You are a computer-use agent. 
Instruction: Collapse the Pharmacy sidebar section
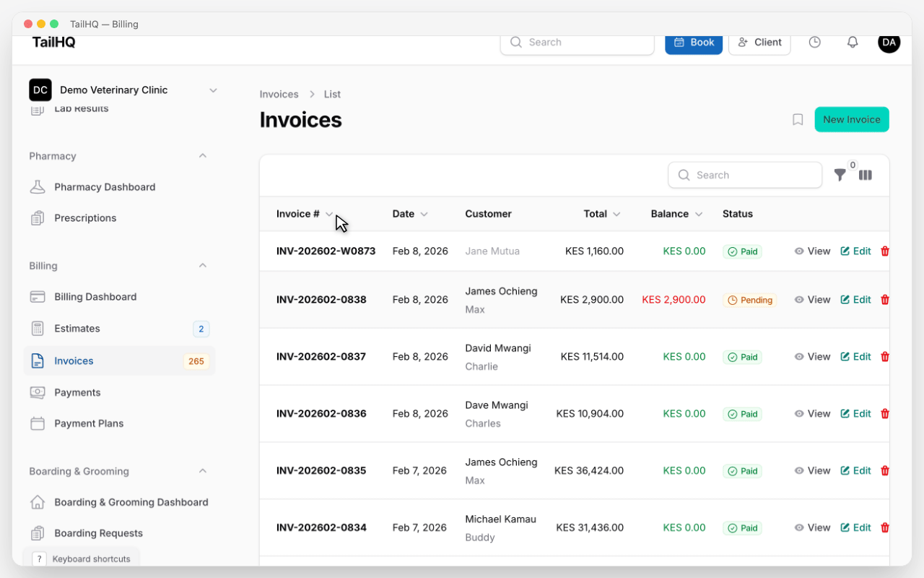pos(203,156)
